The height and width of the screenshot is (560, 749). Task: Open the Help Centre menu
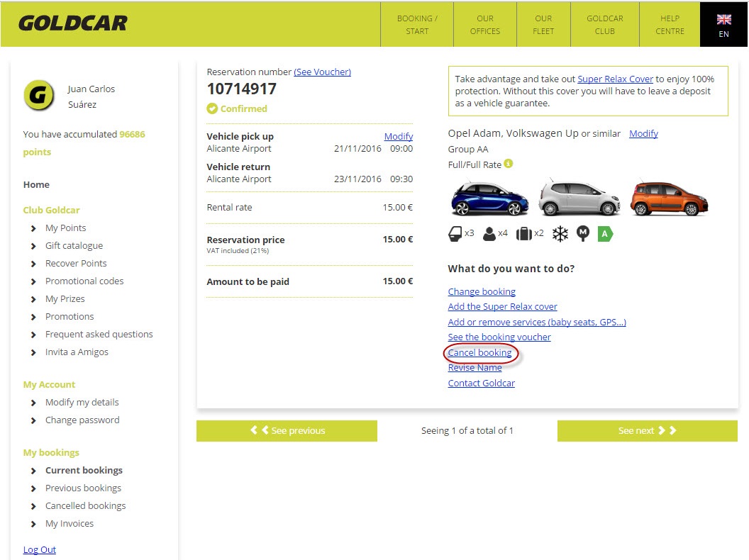[670, 24]
